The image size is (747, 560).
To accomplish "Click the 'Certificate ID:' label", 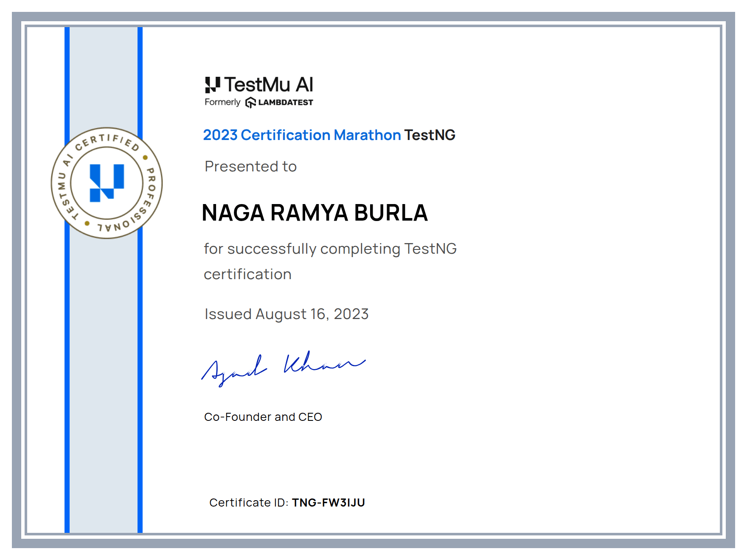I will (249, 503).
